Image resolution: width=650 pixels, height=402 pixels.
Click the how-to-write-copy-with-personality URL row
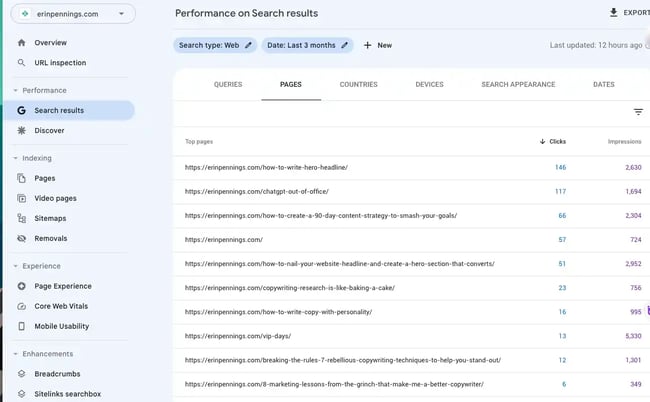[x=412, y=312]
